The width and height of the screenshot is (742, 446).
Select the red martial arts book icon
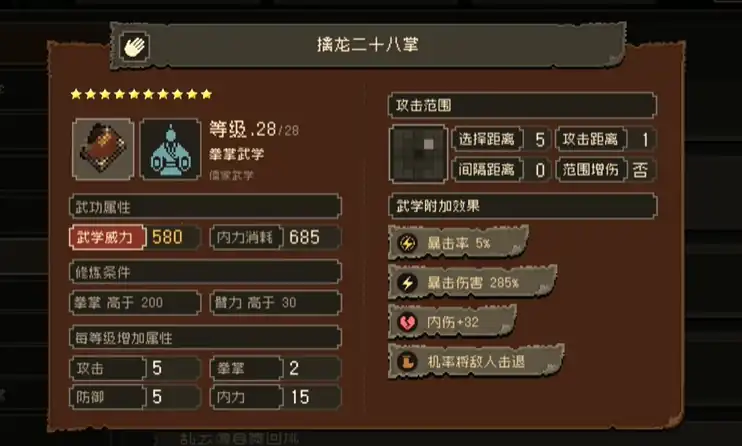[x=103, y=149]
